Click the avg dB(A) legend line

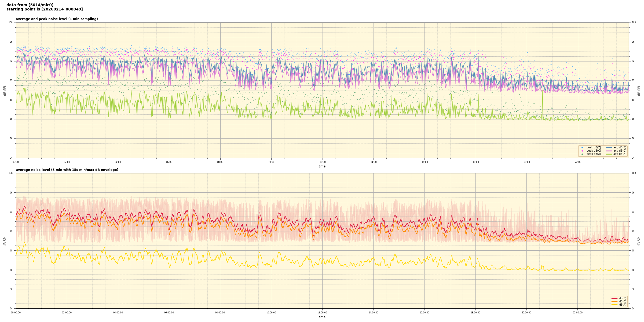[609, 154]
